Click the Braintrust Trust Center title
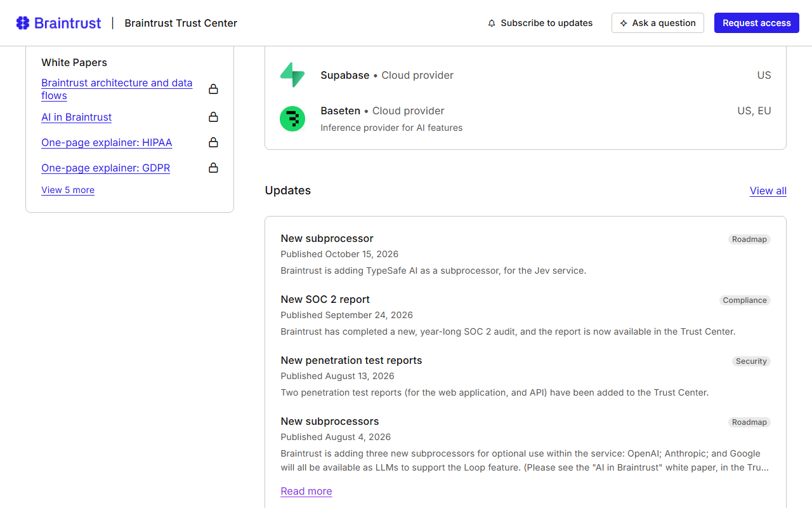The image size is (812, 508). 181,23
